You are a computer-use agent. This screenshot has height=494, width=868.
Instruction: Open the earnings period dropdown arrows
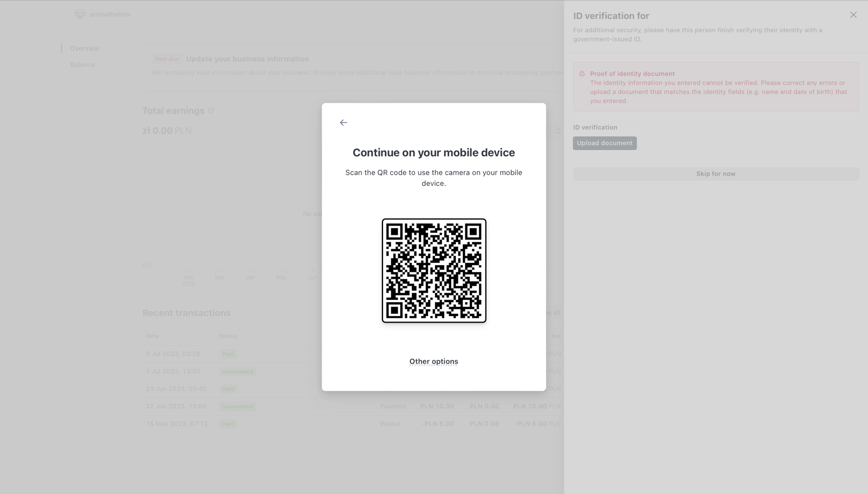click(x=558, y=131)
